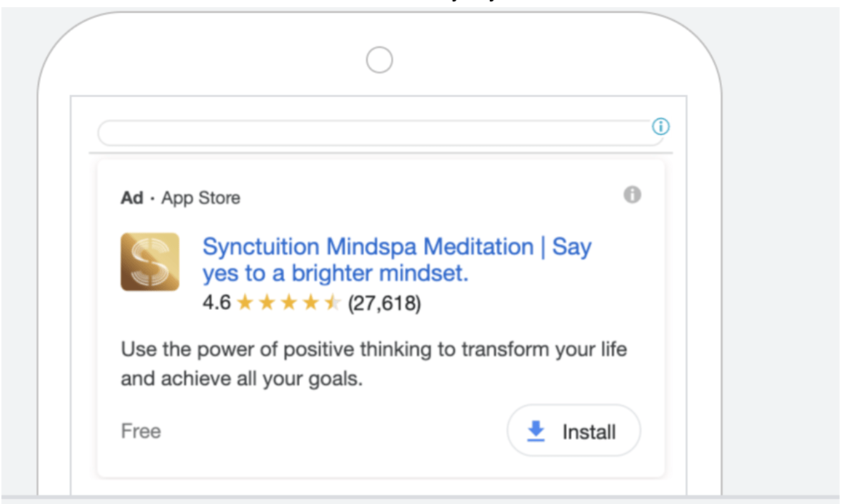The height and width of the screenshot is (504, 841).
Task: Click the bold "Ad" label
Action: coord(132,198)
